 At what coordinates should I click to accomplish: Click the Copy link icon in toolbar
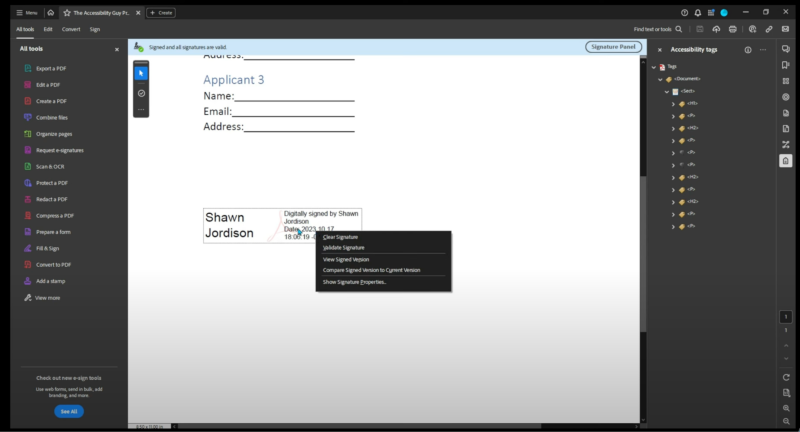click(769, 29)
